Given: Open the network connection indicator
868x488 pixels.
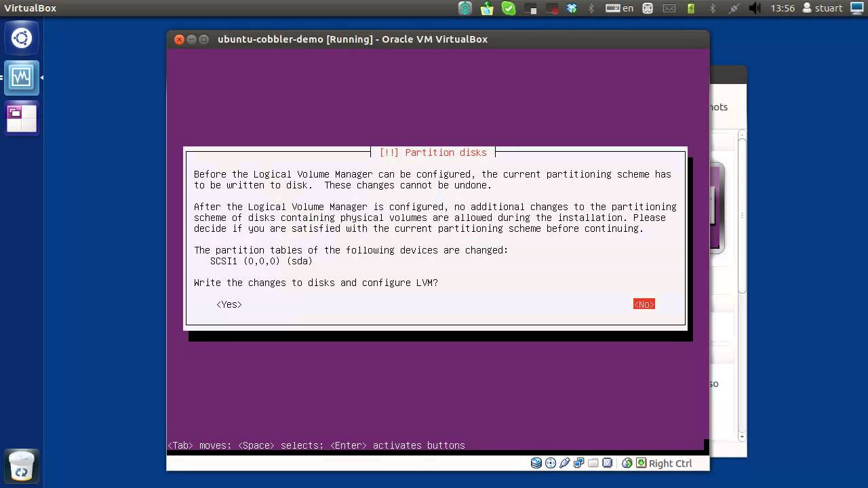Looking at the screenshot, I should click(734, 8).
